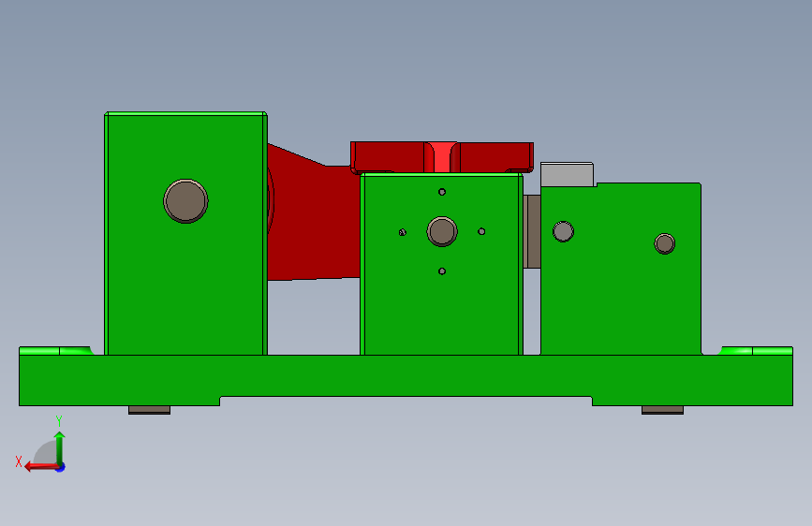Select the small hole right of the center pin

tap(481, 231)
